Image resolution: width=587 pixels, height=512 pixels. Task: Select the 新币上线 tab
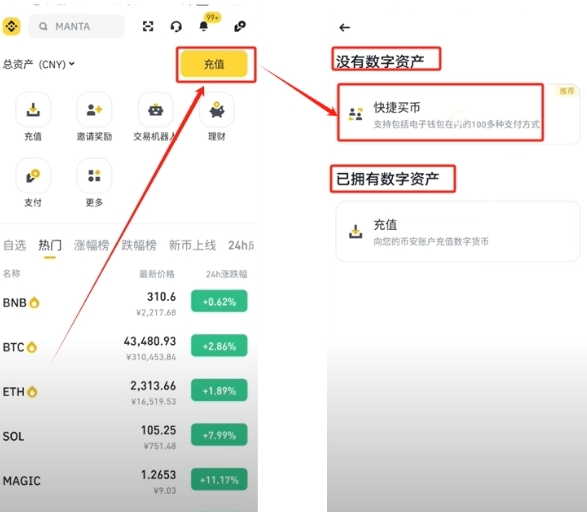(192, 245)
